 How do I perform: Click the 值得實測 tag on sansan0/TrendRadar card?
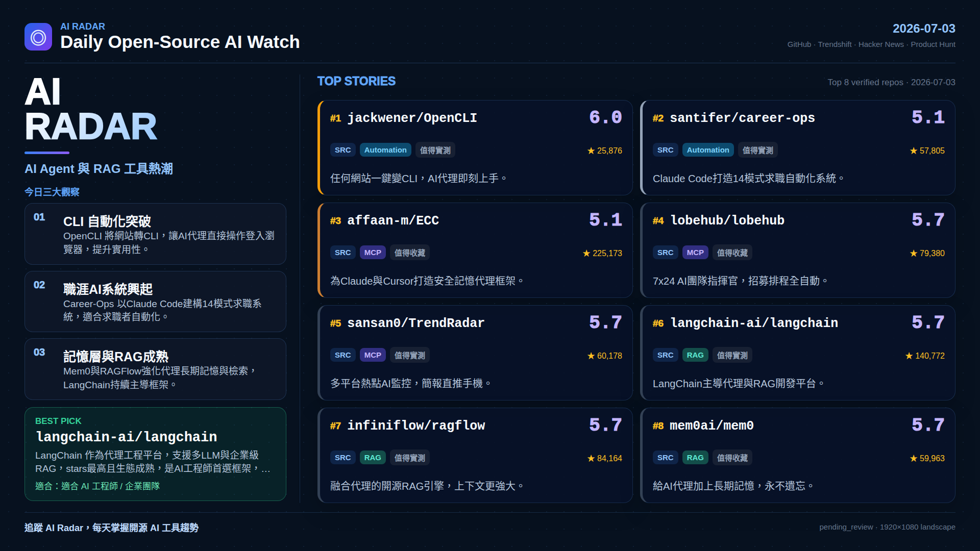coord(410,355)
